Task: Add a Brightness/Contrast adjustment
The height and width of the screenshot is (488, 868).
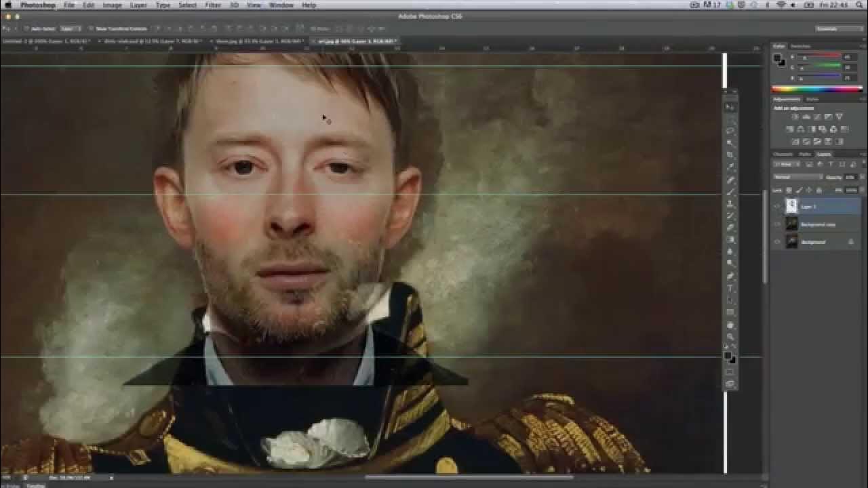Action: click(x=795, y=117)
